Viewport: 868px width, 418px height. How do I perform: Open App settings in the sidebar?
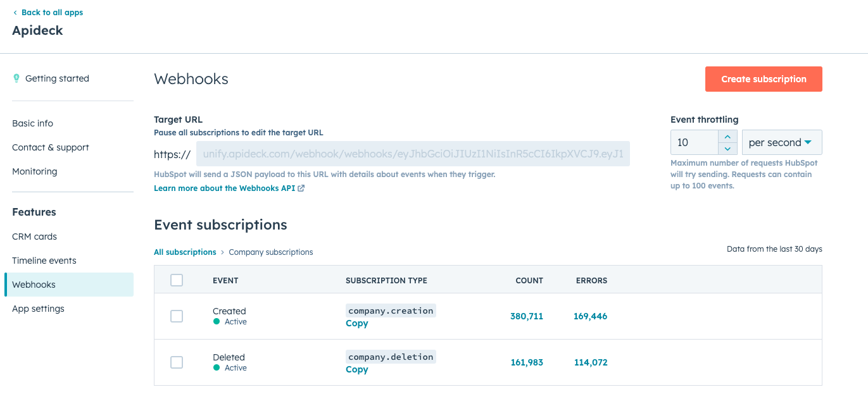pos(38,309)
